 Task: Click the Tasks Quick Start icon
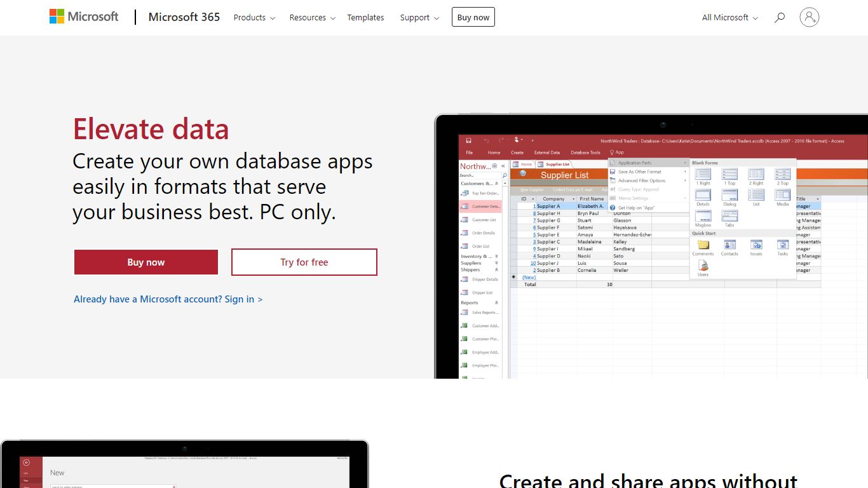[x=783, y=247]
